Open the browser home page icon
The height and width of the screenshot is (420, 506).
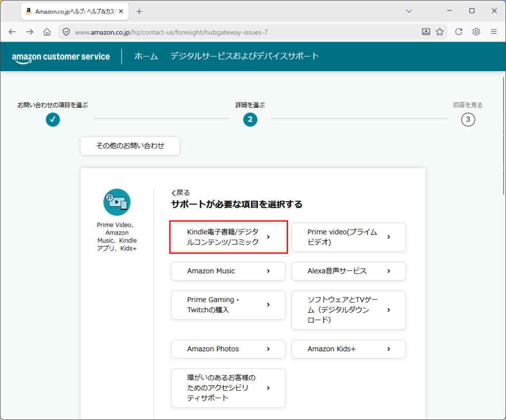[47, 32]
